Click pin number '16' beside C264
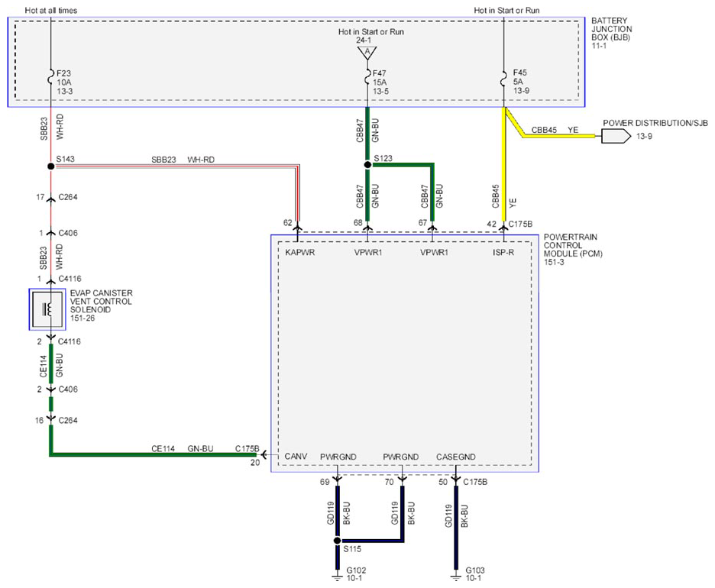Viewport: 715px width, 588px height. [39, 420]
